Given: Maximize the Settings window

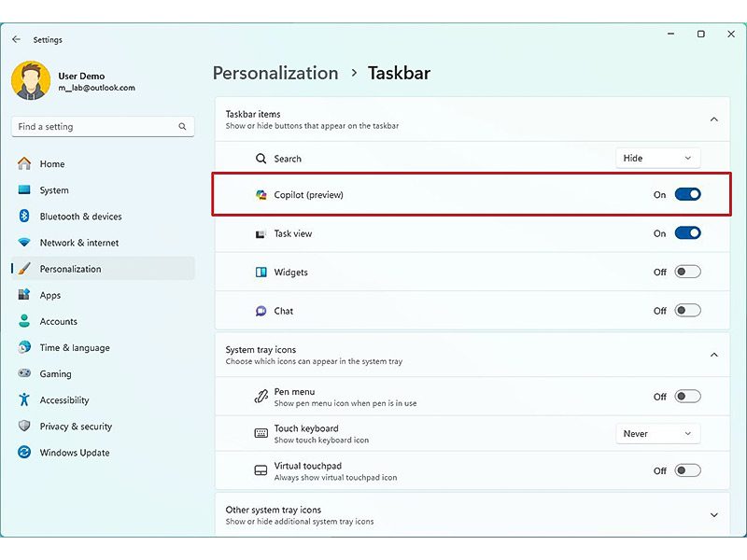Looking at the screenshot, I should pyautogui.click(x=701, y=34).
